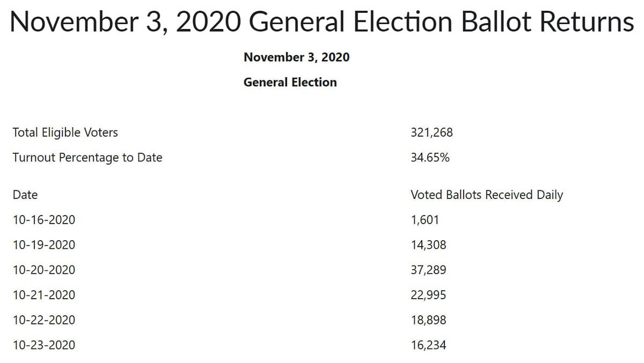Select the 321,268 eligible voters value
This screenshot has width=644, height=363.
tap(431, 132)
